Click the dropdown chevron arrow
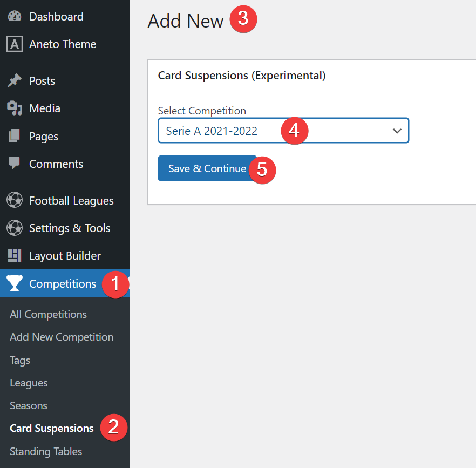Image resolution: width=476 pixels, height=468 pixels. [x=397, y=131]
